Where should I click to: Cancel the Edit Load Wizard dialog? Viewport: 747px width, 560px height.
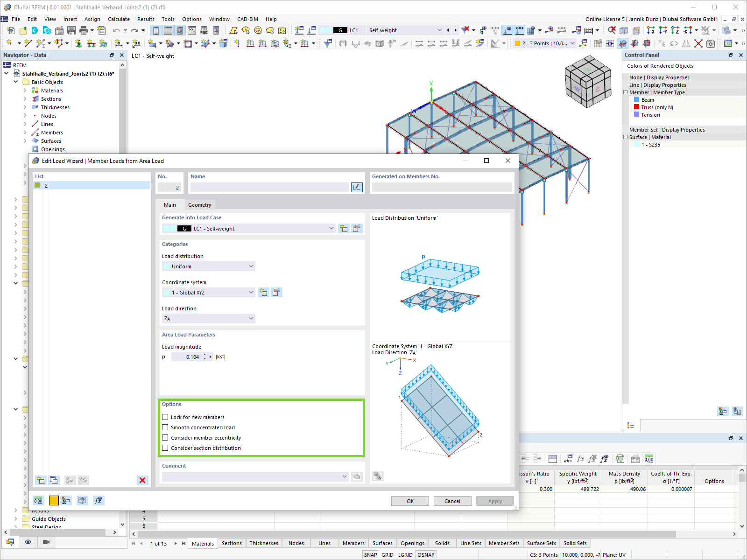tap(452, 501)
